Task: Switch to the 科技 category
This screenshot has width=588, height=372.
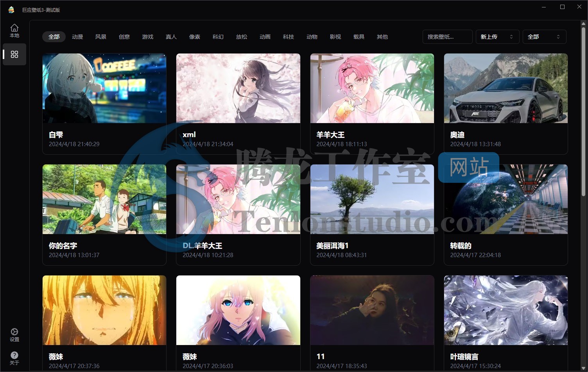Action: (289, 37)
